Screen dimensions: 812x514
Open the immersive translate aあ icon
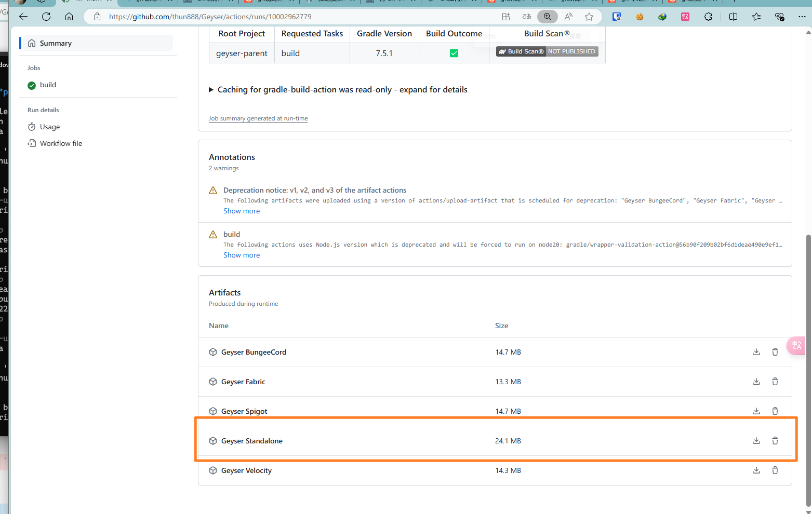tap(527, 17)
